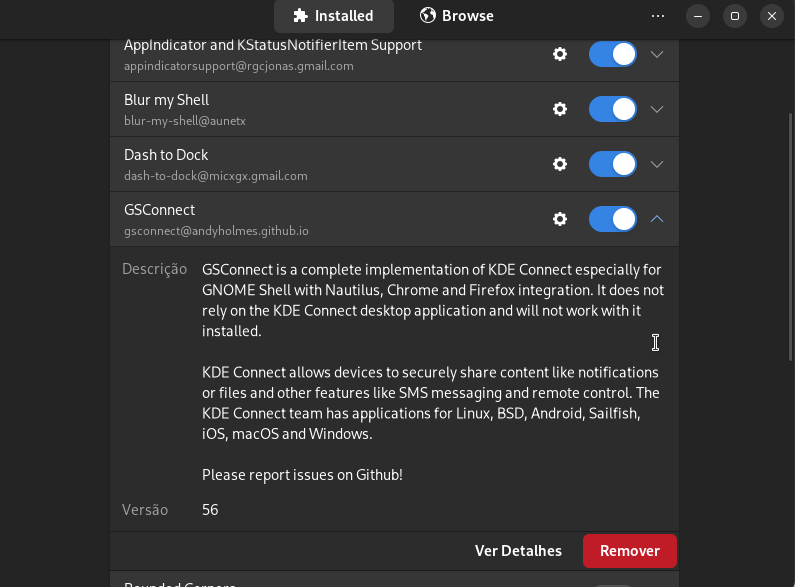
Task: Turn off Blur my Shell switch
Action: pos(612,109)
